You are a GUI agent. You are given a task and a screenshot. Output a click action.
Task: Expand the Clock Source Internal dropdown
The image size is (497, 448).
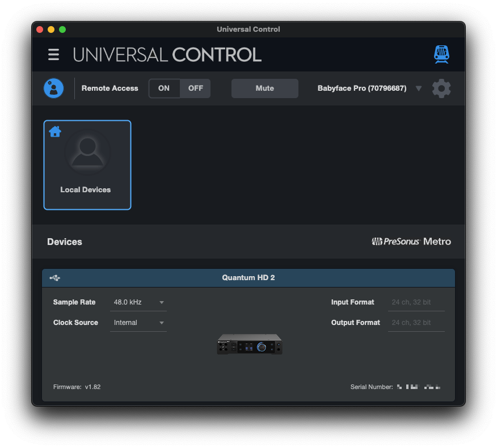(x=138, y=323)
